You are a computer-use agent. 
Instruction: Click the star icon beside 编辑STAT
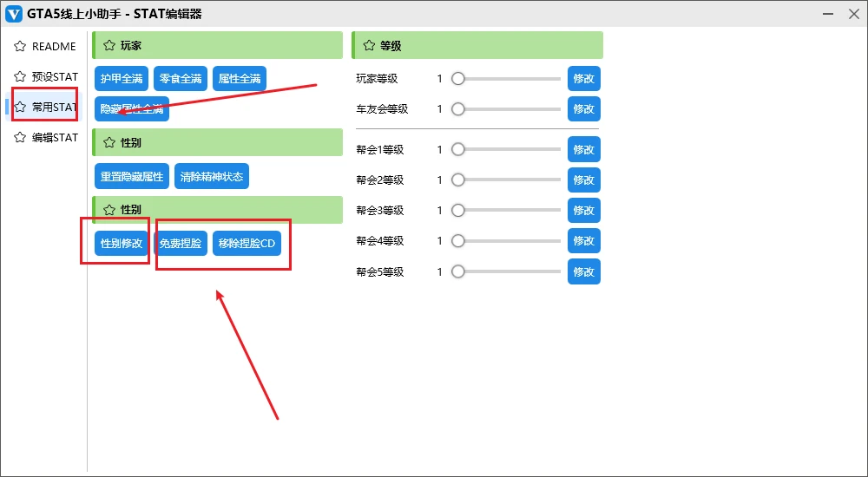(20, 138)
